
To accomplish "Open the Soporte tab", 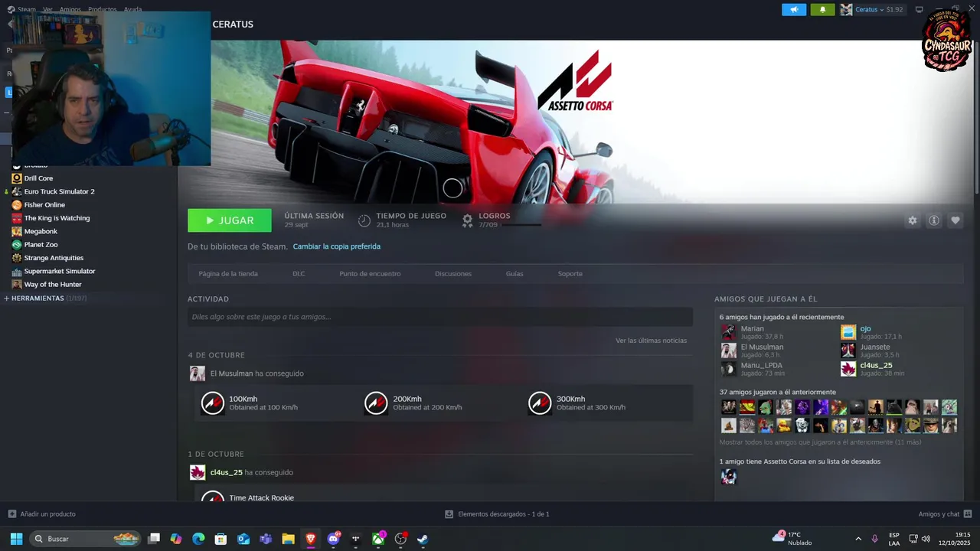I will pyautogui.click(x=570, y=273).
